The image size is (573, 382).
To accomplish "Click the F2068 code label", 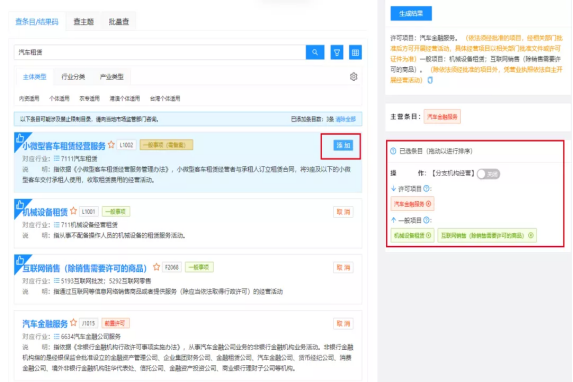I will (171, 267).
